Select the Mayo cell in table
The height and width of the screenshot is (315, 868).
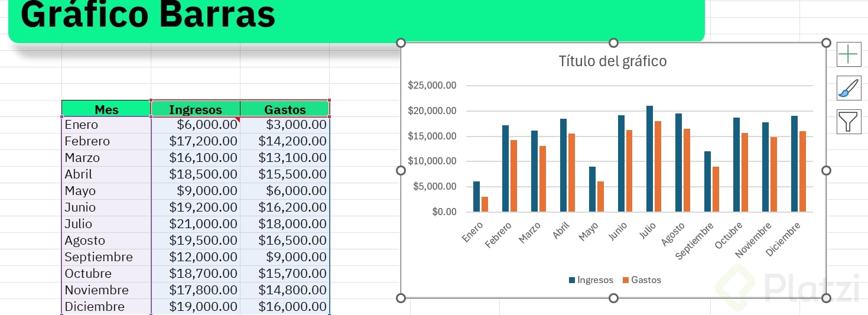click(x=106, y=191)
